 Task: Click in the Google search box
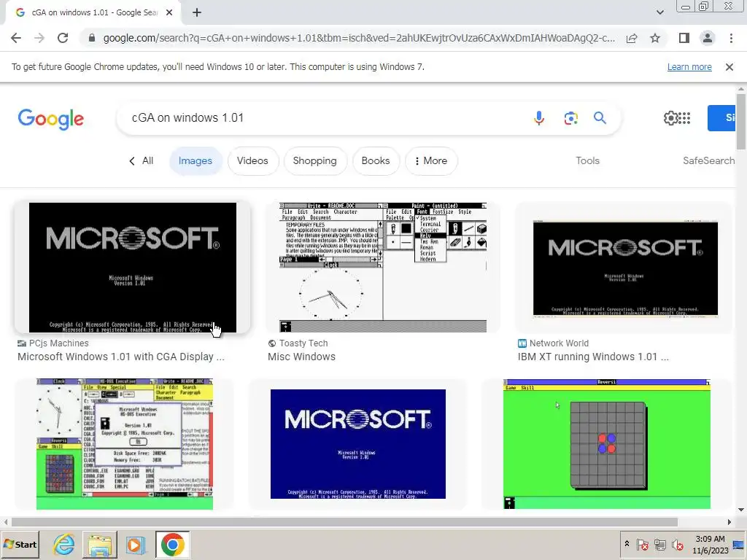click(x=324, y=117)
